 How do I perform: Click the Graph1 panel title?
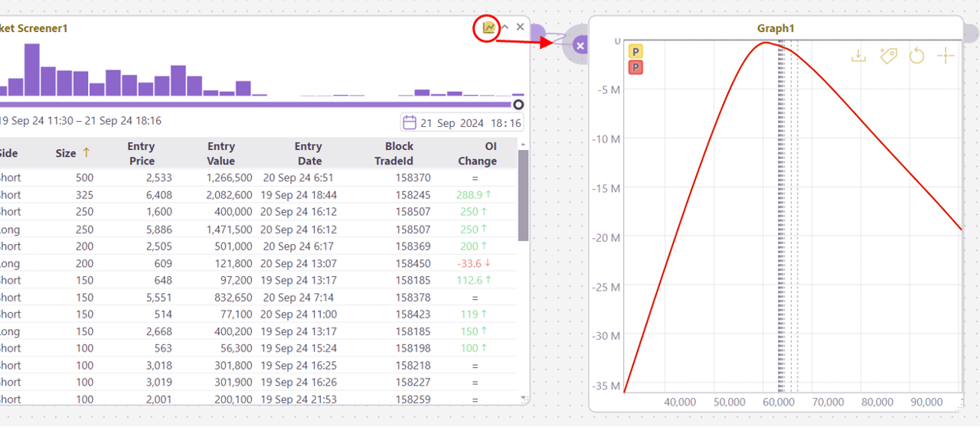(776, 28)
